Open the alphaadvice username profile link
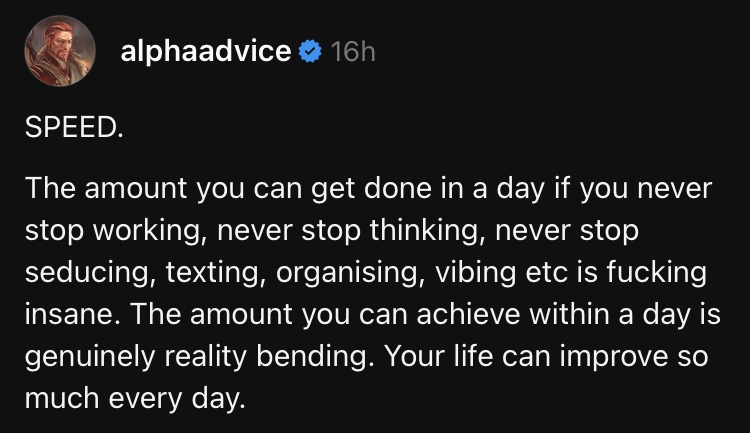 click(x=205, y=52)
